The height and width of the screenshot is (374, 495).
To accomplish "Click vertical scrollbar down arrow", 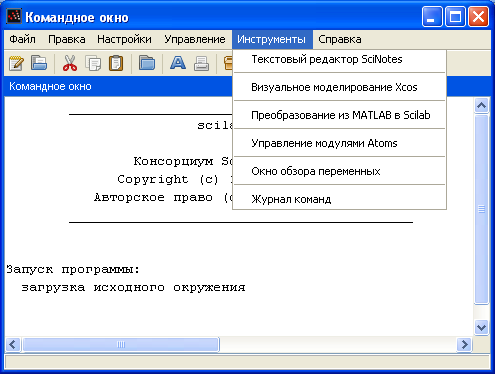I will click(x=481, y=327).
